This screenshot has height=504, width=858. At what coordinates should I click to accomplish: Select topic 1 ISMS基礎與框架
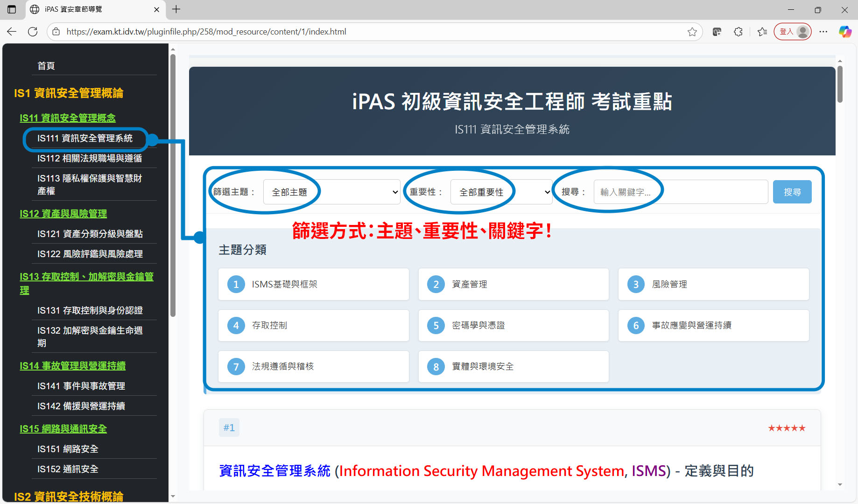(x=313, y=284)
